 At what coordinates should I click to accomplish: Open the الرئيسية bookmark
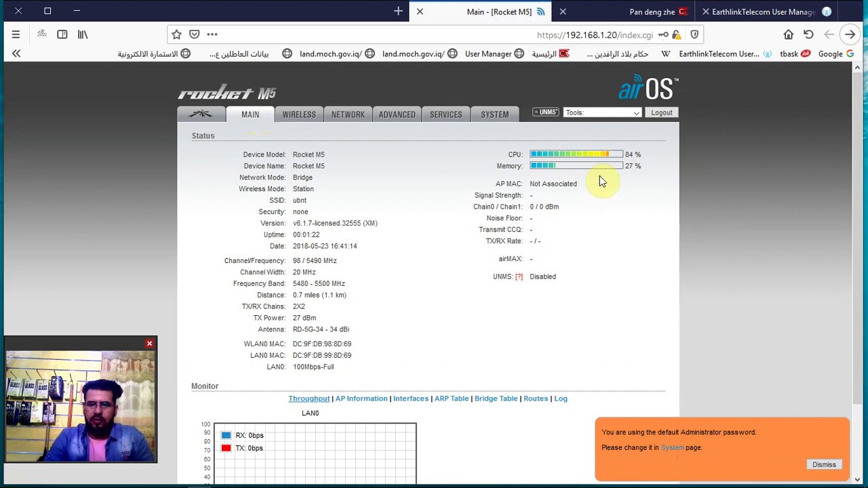click(550, 54)
